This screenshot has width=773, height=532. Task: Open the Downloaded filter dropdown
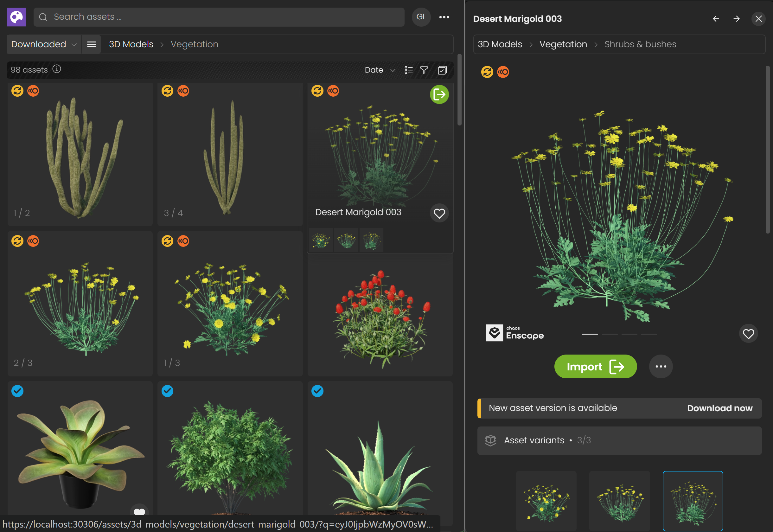coord(44,44)
